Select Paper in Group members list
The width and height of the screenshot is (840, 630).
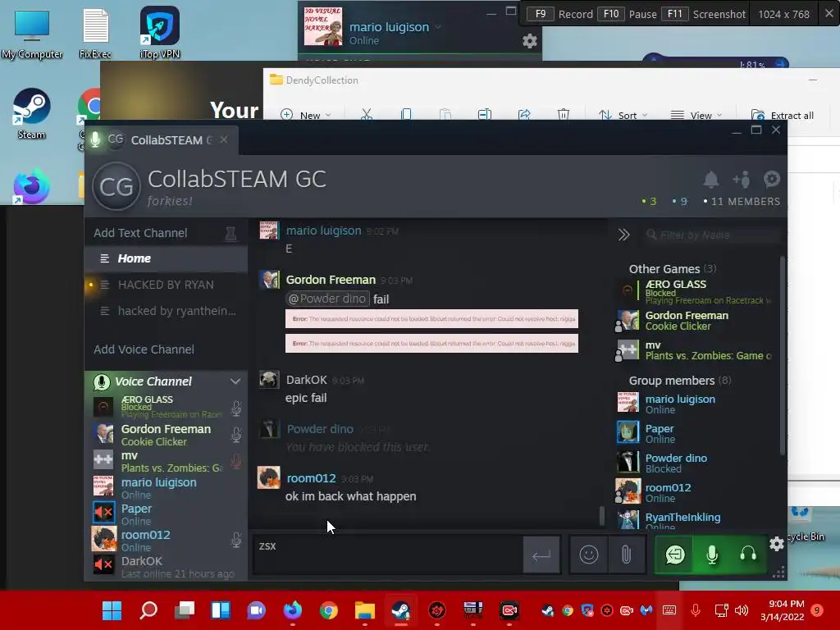click(696, 433)
